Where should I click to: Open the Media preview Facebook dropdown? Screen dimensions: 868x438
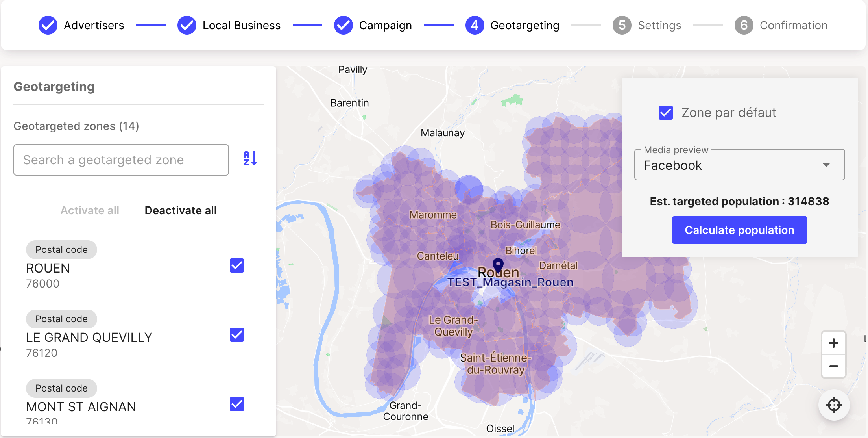[x=739, y=165]
